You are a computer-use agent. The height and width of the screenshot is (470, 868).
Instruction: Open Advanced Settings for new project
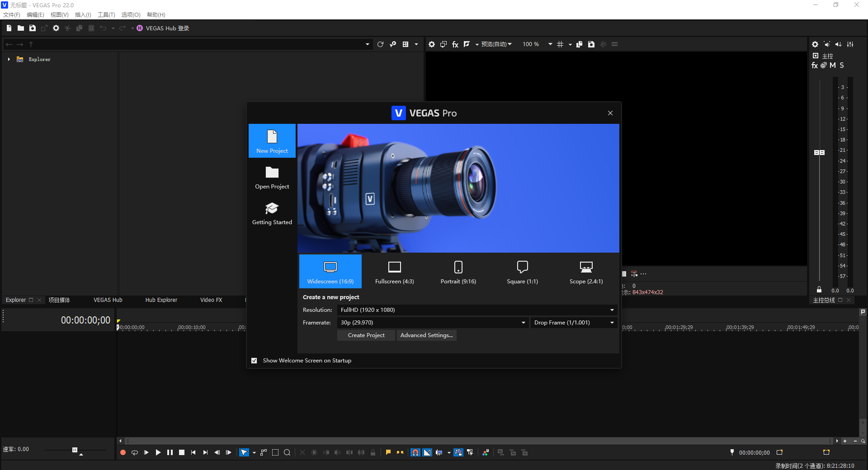(x=426, y=335)
